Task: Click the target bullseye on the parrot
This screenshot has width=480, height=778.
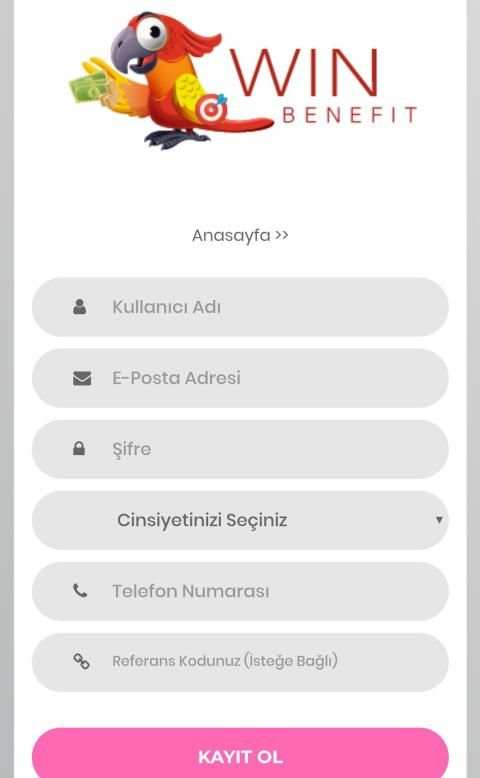Action: tap(211, 109)
